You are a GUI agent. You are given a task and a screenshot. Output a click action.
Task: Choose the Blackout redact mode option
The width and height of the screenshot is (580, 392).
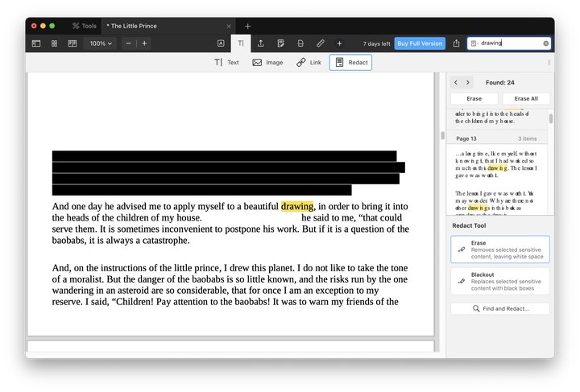(500, 281)
